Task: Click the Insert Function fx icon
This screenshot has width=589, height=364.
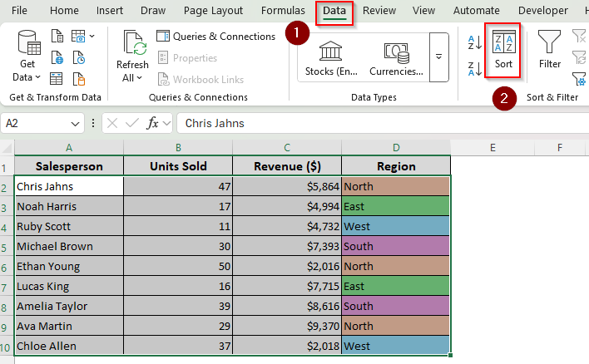Action: point(152,123)
